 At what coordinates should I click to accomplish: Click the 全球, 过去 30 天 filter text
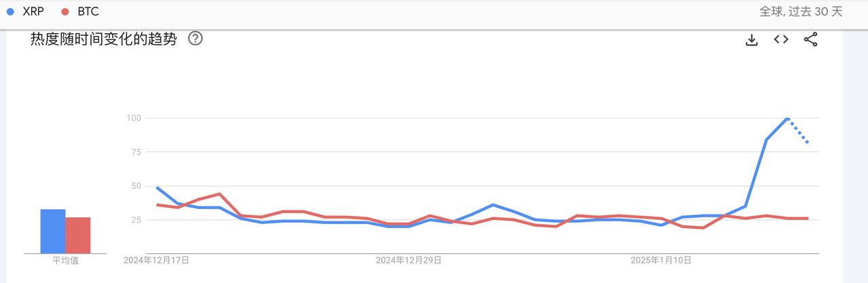click(801, 12)
